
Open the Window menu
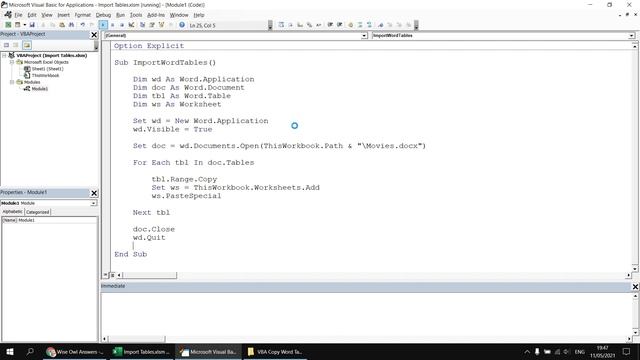tap(179, 15)
